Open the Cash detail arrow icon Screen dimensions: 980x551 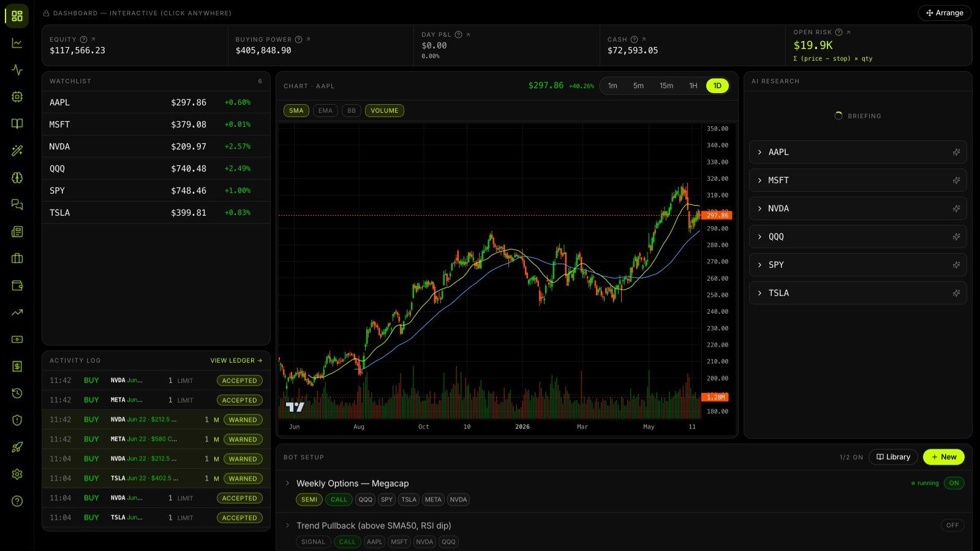click(644, 39)
